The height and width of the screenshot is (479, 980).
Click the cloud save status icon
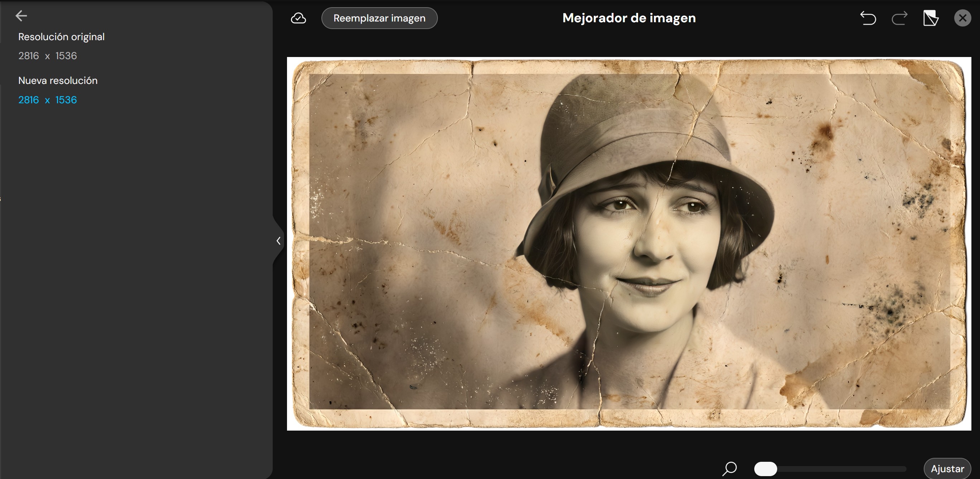[x=298, y=18]
